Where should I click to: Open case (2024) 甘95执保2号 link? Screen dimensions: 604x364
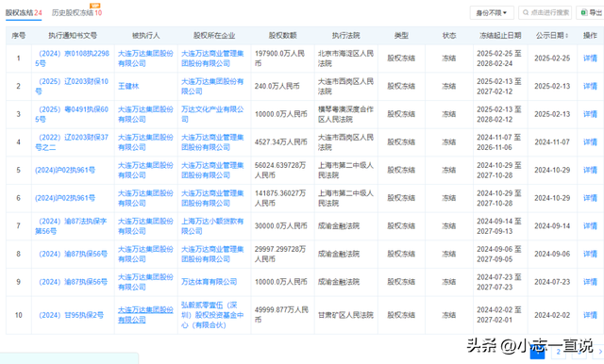click(72, 315)
